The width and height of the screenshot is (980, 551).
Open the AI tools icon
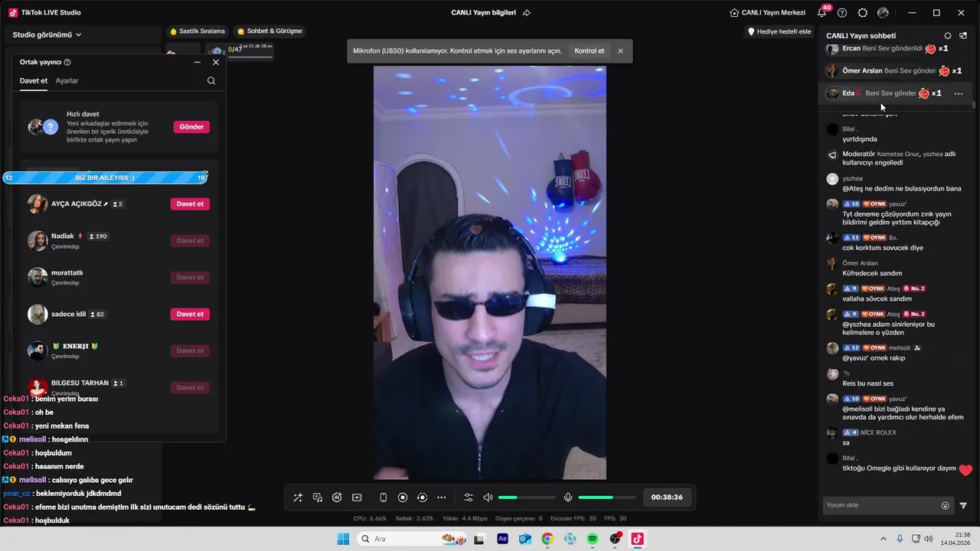[x=337, y=497]
